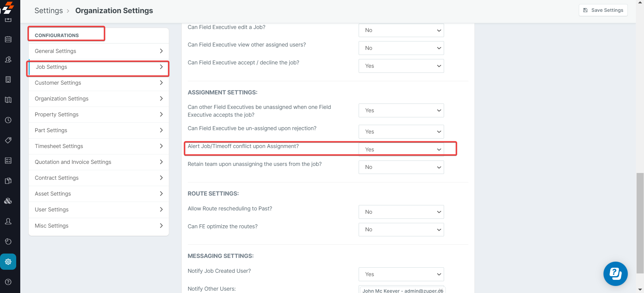This screenshot has height=293, width=644.
Task: Change 'Alert Job/Timeoff conflict upon Assignment' dropdown
Action: (401, 149)
